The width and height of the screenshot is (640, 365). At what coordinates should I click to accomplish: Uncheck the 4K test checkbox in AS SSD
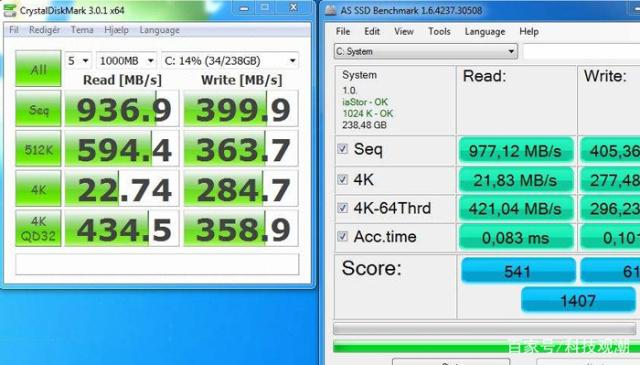[x=342, y=179]
